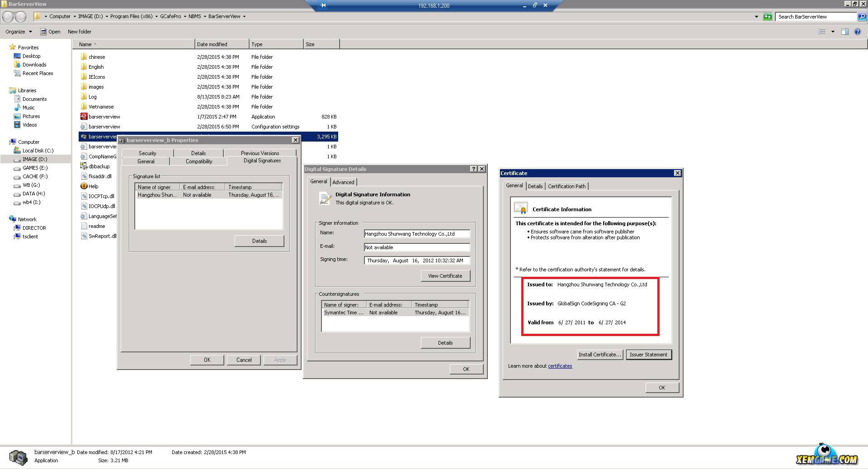
Task: Expand the GCafePro breadcrumb arrow
Action: tap(184, 16)
